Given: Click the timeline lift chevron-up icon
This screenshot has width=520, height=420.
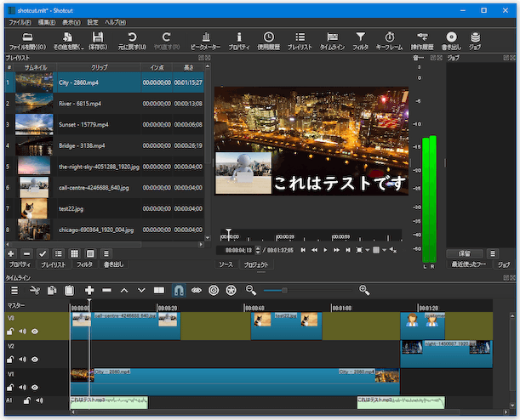Looking at the screenshot, I should click(124, 291).
